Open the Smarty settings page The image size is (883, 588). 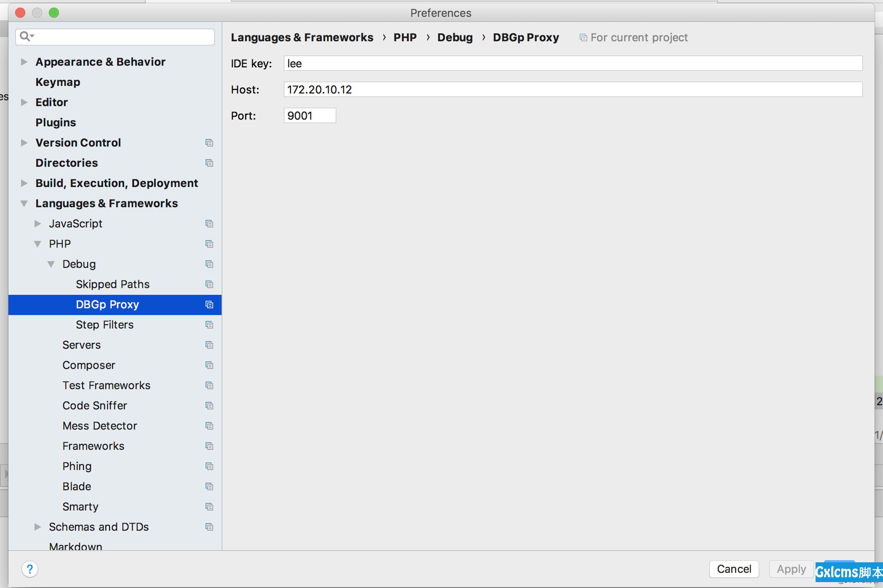point(80,507)
